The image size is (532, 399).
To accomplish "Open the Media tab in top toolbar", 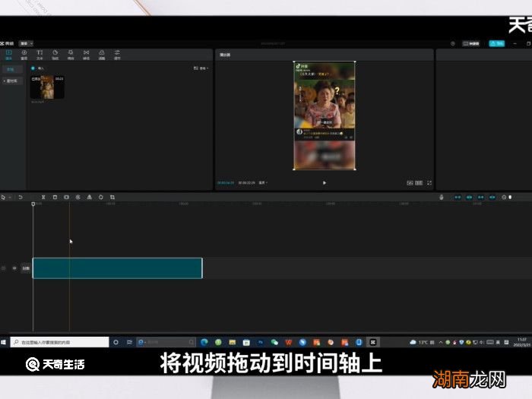I will [8, 55].
